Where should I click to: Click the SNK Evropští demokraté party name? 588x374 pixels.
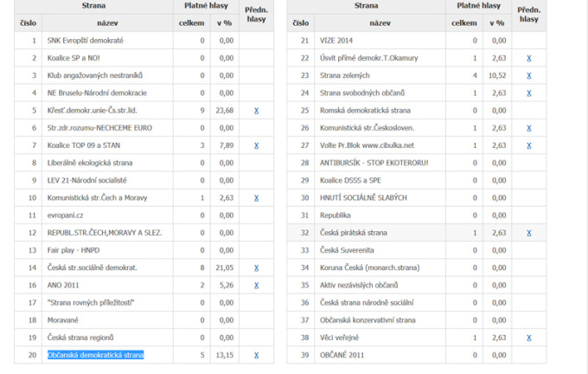[x=86, y=41]
